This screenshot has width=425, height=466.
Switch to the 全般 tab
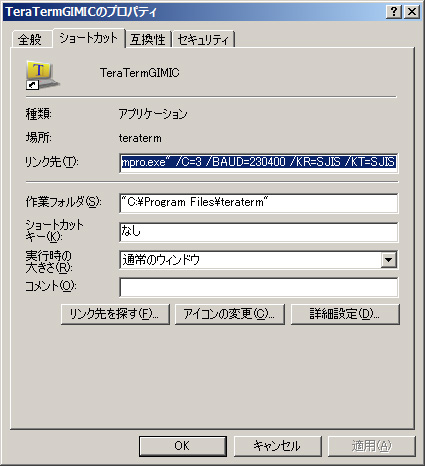click(x=31, y=39)
